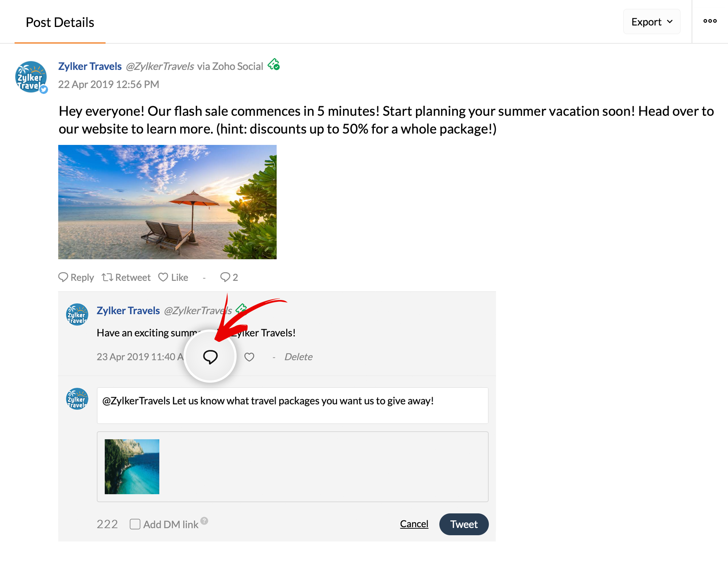The height and width of the screenshot is (564, 728).
Task: Delete the Zylker Travels comment
Action: pyautogui.click(x=298, y=357)
